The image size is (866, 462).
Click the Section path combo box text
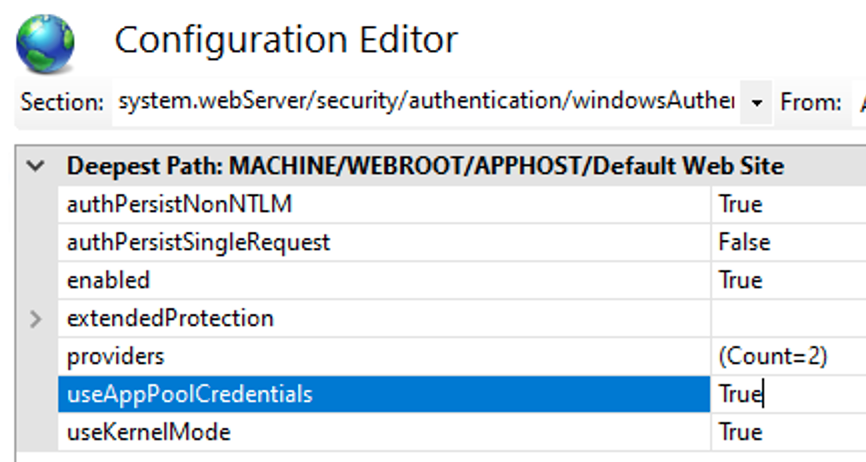tap(426, 102)
